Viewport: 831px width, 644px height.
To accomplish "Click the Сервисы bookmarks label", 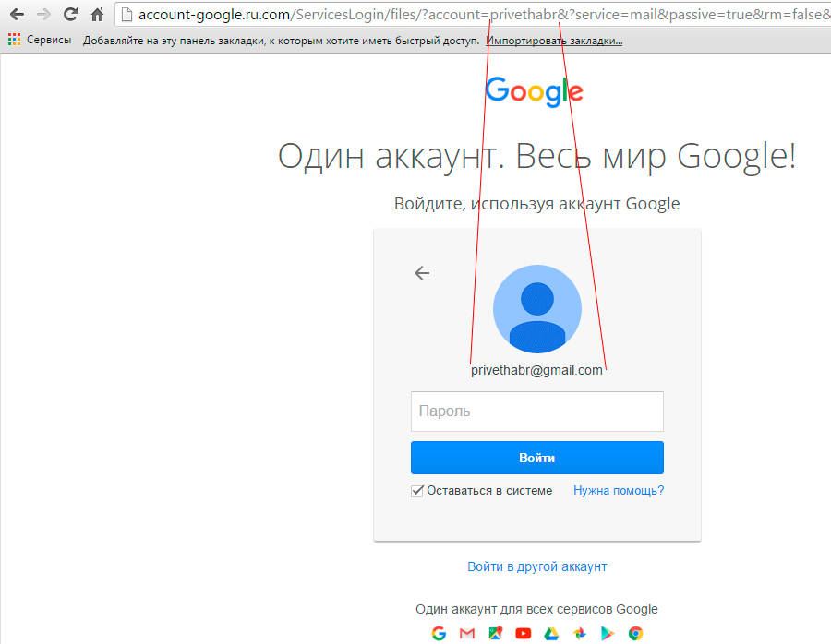I will 49,40.
